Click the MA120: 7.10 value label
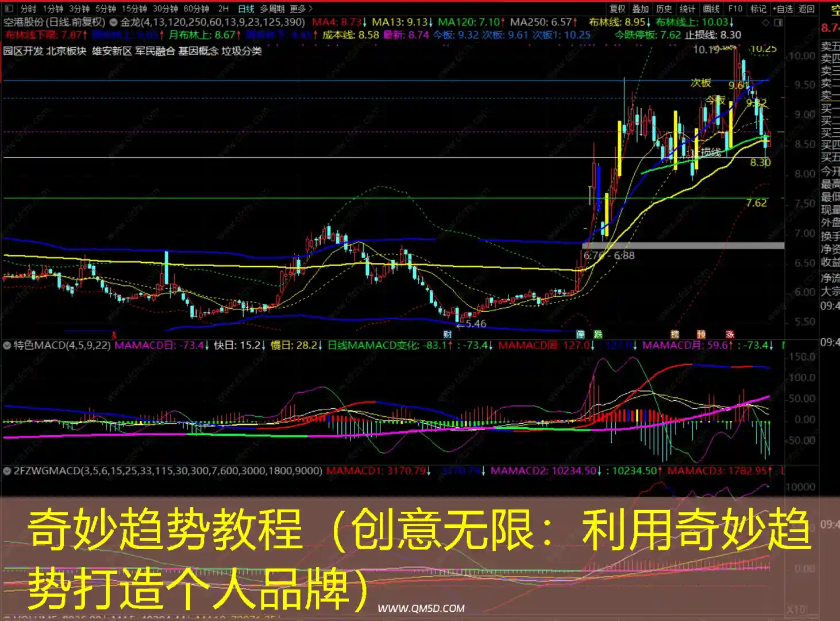 (x=471, y=22)
